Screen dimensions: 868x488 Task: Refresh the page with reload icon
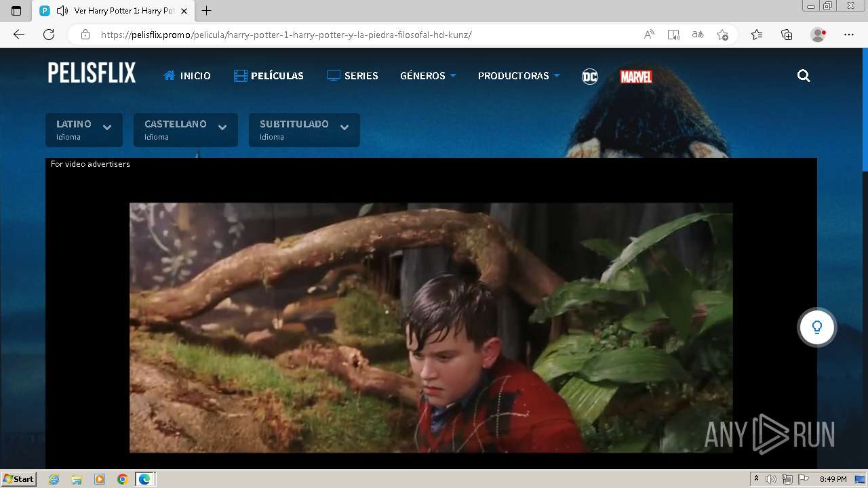pyautogui.click(x=49, y=35)
